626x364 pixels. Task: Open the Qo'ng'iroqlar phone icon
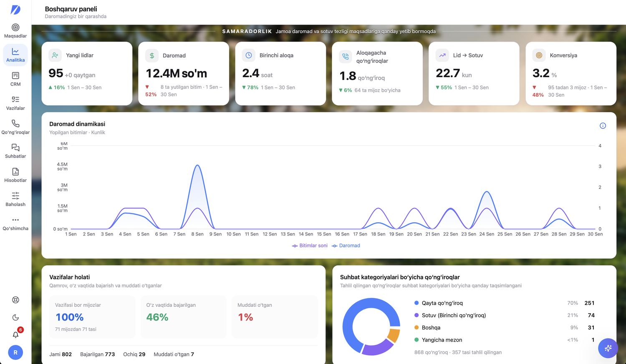(15, 123)
